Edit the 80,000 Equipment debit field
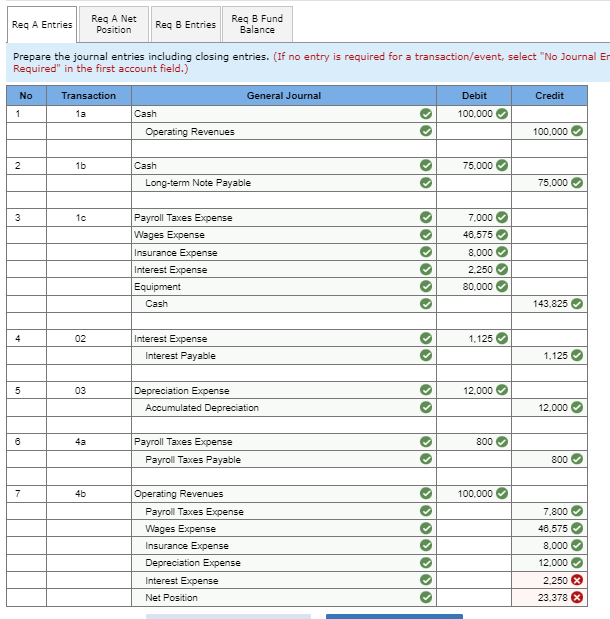This screenshot has width=610, height=619. 474,287
